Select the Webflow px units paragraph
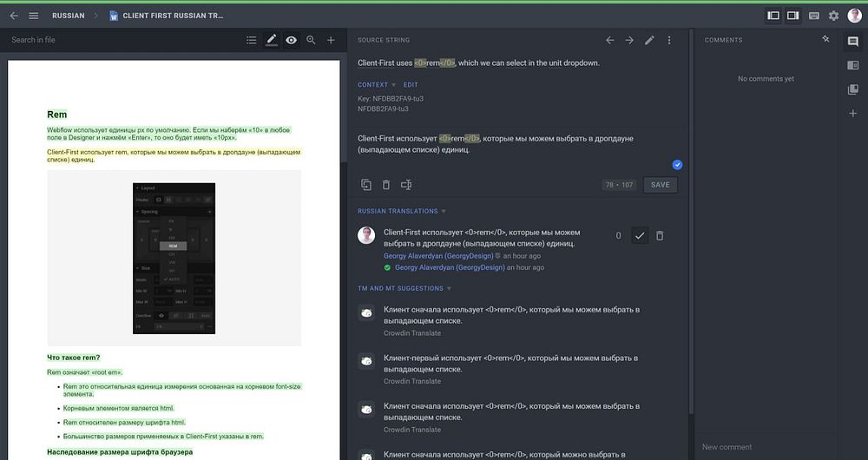 (169, 134)
